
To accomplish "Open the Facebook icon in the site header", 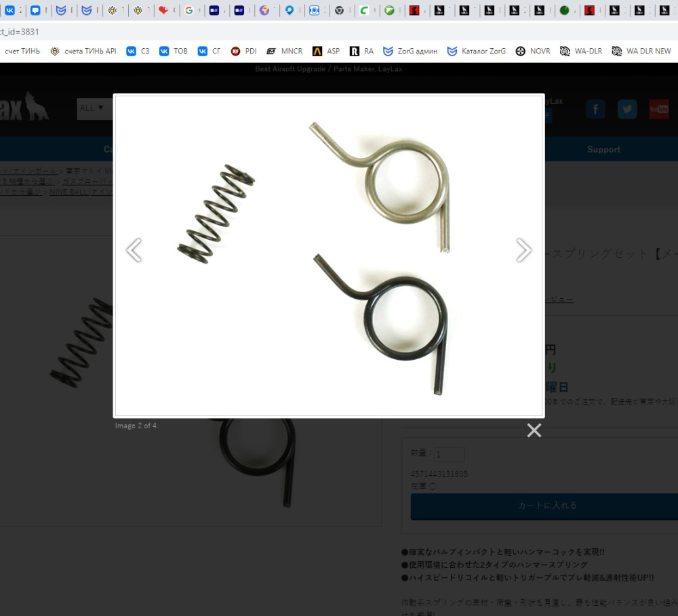I will click(x=595, y=109).
